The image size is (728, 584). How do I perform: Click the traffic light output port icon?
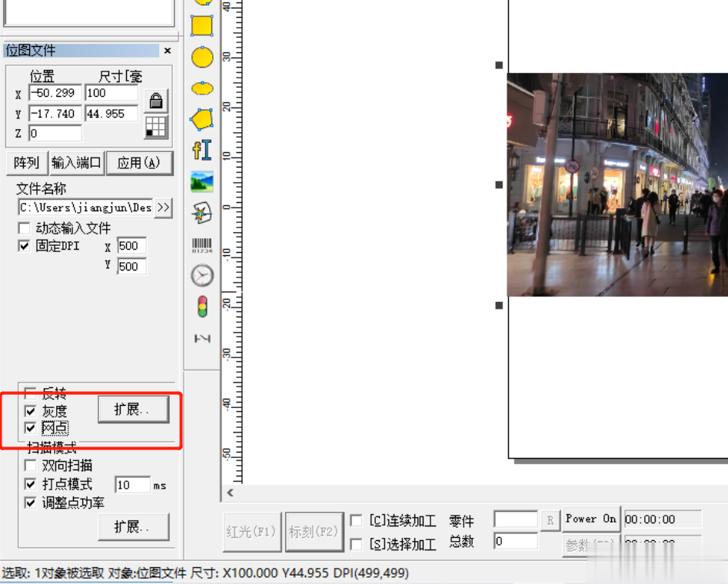(x=202, y=306)
